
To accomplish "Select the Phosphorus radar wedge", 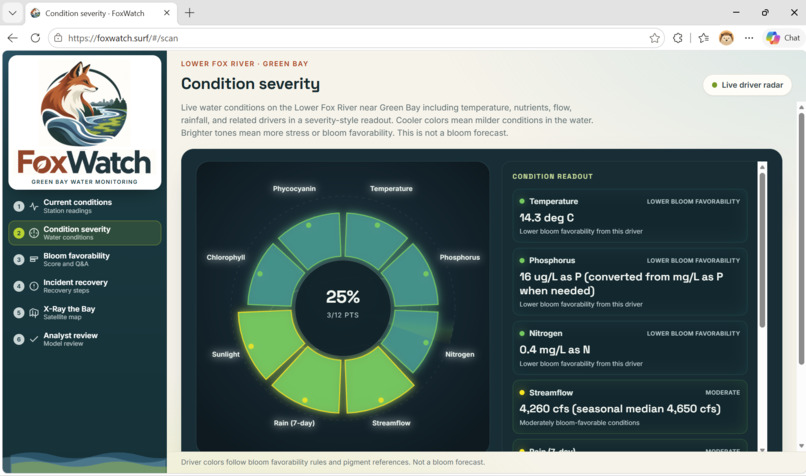I will coord(411,278).
